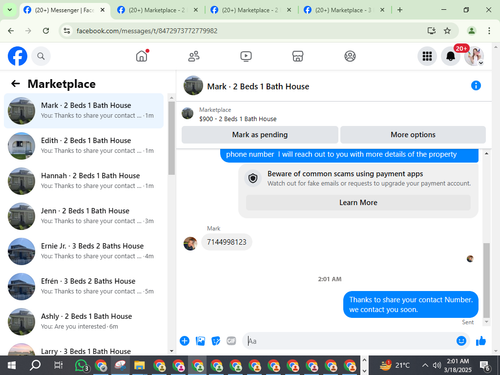The height and width of the screenshot is (375, 500).
Task: Click the conversation list scrollbar
Action: click(172, 138)
